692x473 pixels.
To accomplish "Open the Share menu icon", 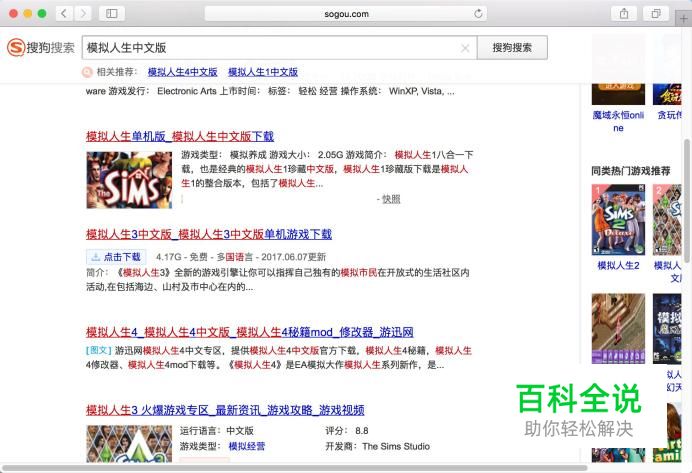I will [624, 14].
